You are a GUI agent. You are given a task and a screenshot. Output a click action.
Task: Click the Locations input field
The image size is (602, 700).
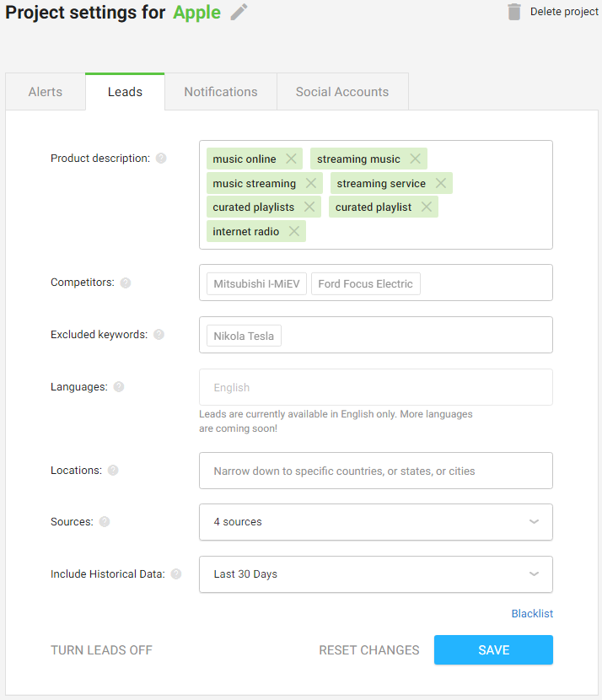376,471
